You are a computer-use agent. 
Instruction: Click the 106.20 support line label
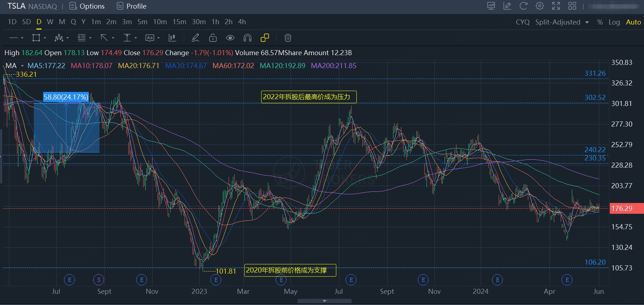pos(595,262)
